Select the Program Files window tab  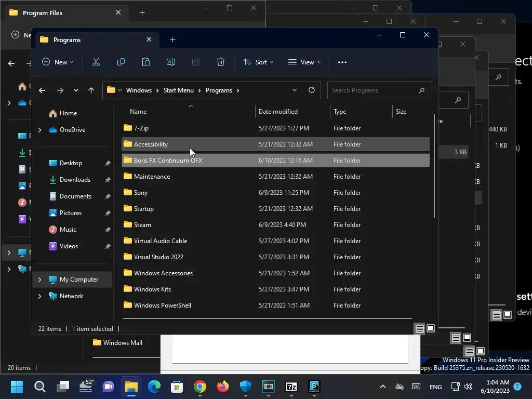point(65,13)
